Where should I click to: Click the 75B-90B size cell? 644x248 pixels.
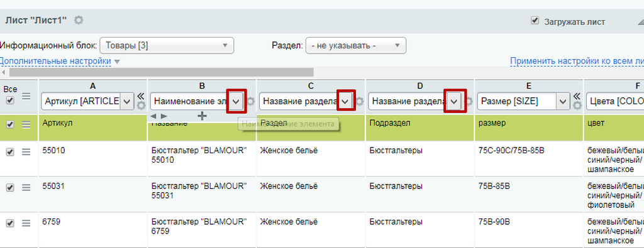[529, 230]
